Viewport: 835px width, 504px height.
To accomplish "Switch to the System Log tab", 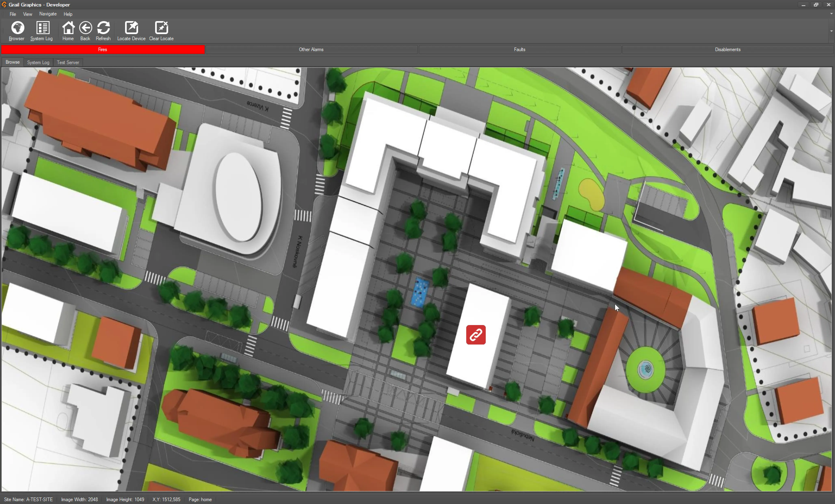I will tap(38, 63).
